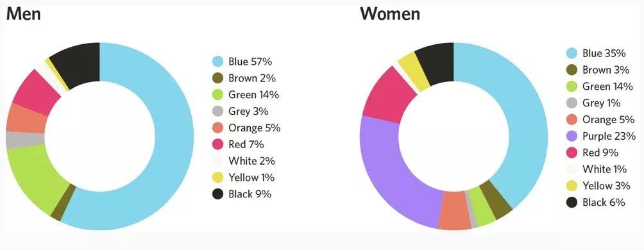Click the Green 14% legend entry for Men
This screenshot has height=250, width=644.
pos(246,95)
